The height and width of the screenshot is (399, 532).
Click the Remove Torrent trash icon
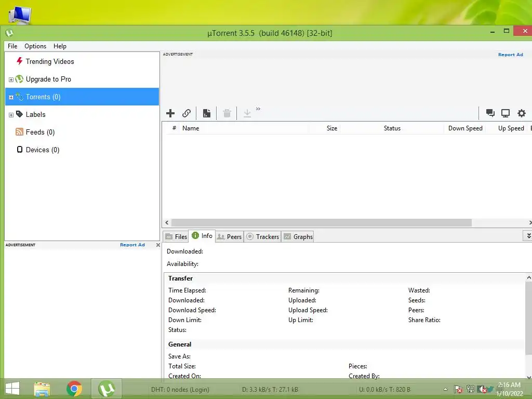tap(227, 113)
